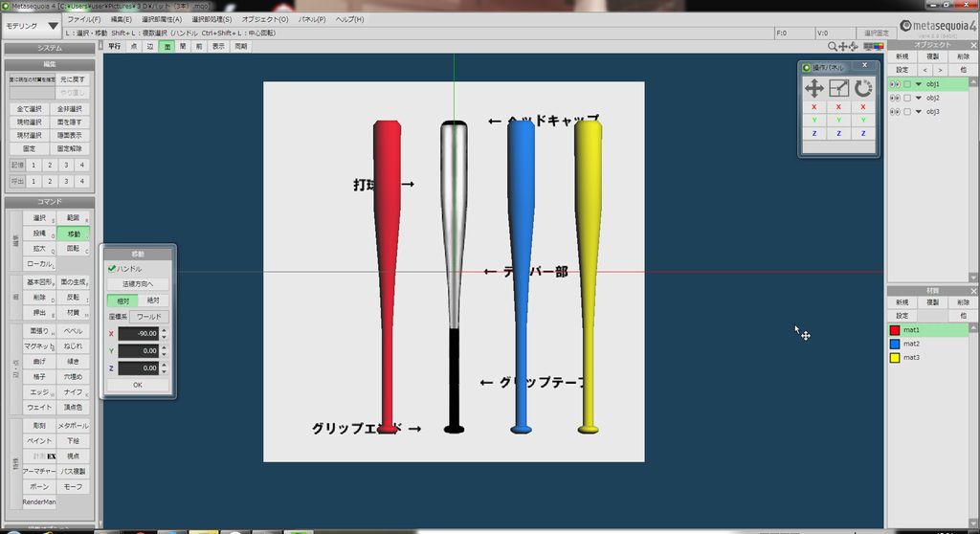The height and width of the screenshot is (534, 980).
Task: Click the Z axis under the rotate handle
Action: point(863,133)
